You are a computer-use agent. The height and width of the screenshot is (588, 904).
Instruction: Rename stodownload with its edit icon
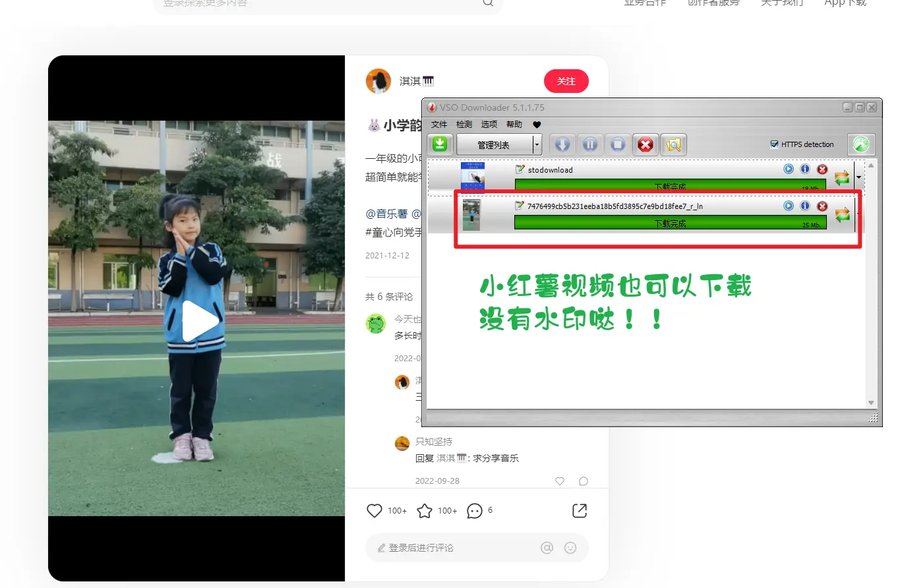coord(520,169)
